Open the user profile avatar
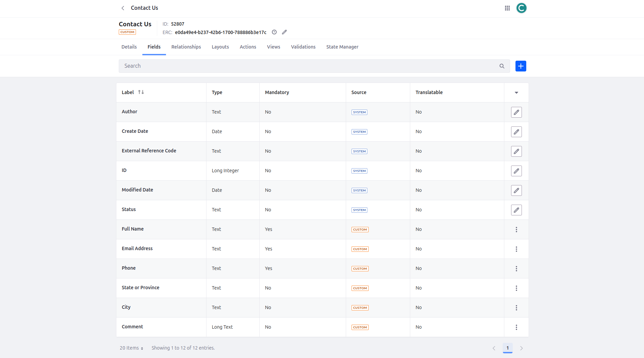 [521, 8]
